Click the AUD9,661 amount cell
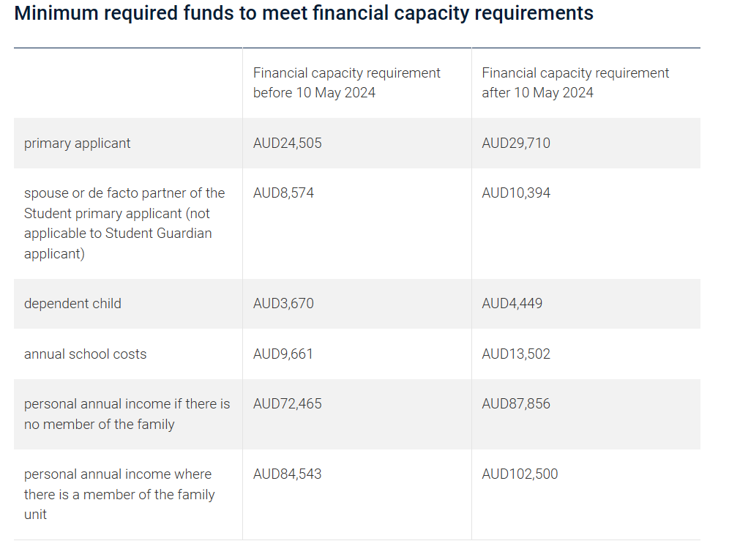 [x=283, y=354]
